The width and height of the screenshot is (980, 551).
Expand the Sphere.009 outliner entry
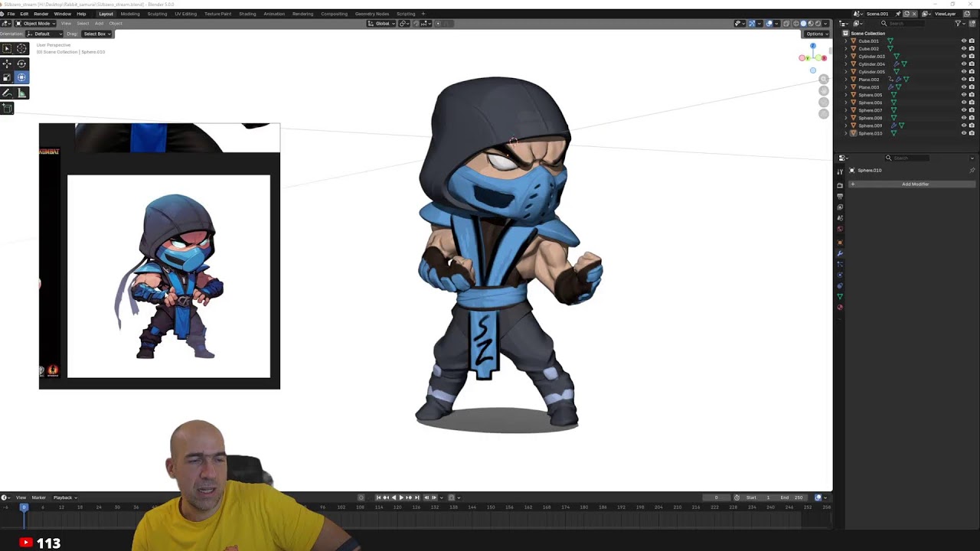(x=846, y=126)
